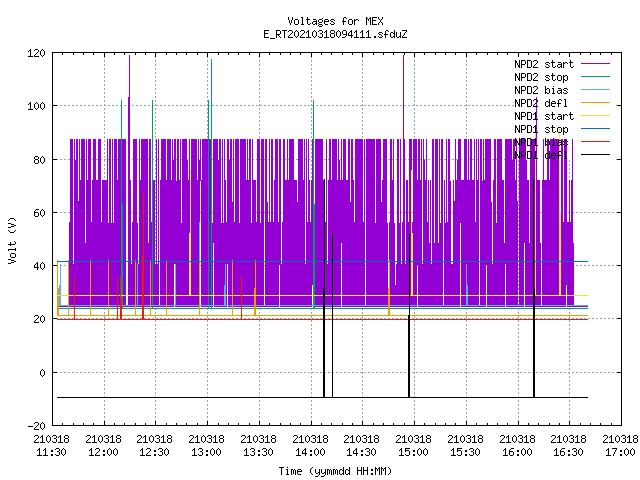Click the 'NPD2 defl' legend label

(541, 103)
